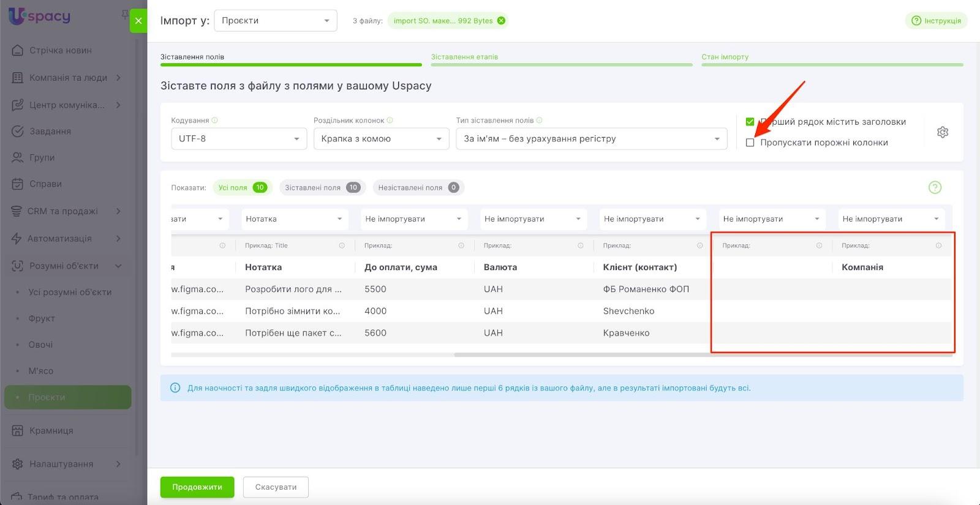
Task: Open the Кодування UTF-8 dropdown
Action: point(238,139)
